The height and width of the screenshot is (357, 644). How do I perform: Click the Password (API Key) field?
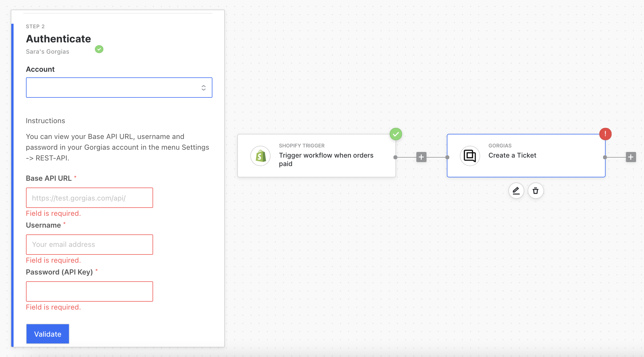[x=89, y=291]
